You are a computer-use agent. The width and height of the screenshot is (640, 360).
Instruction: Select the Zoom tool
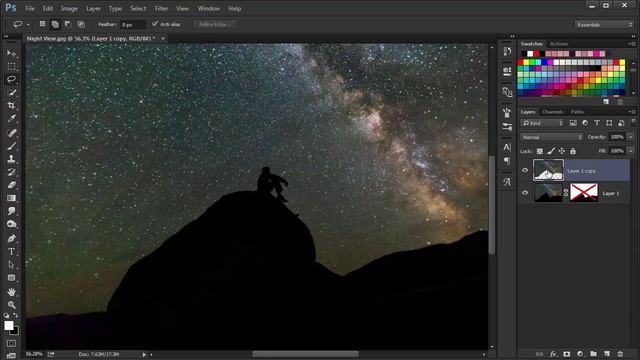(x=11, y=305)
